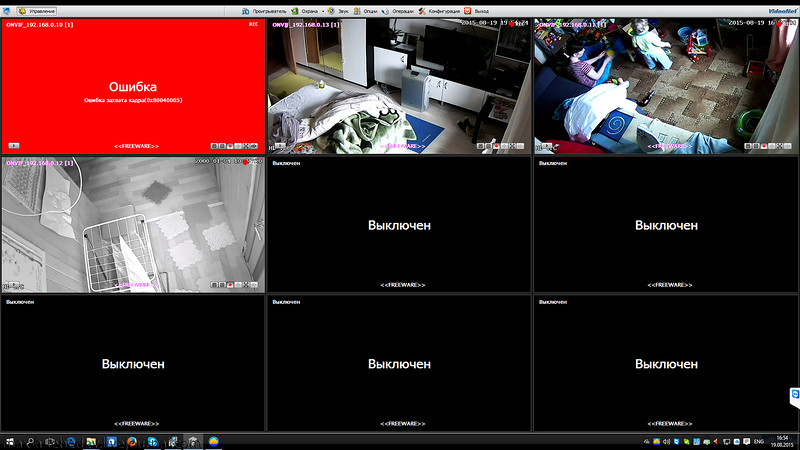Viewport: 800px width, 450px height.
Task: Open the Опции menu
Action: click(370, 11)
